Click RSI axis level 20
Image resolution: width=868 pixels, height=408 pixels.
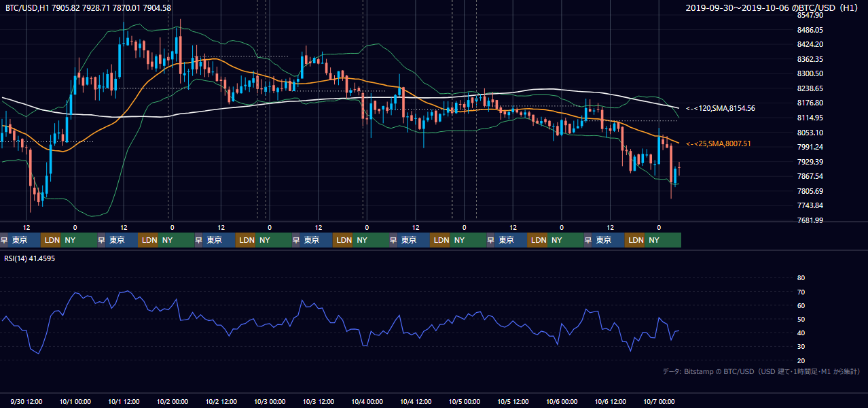click(801, 360)
